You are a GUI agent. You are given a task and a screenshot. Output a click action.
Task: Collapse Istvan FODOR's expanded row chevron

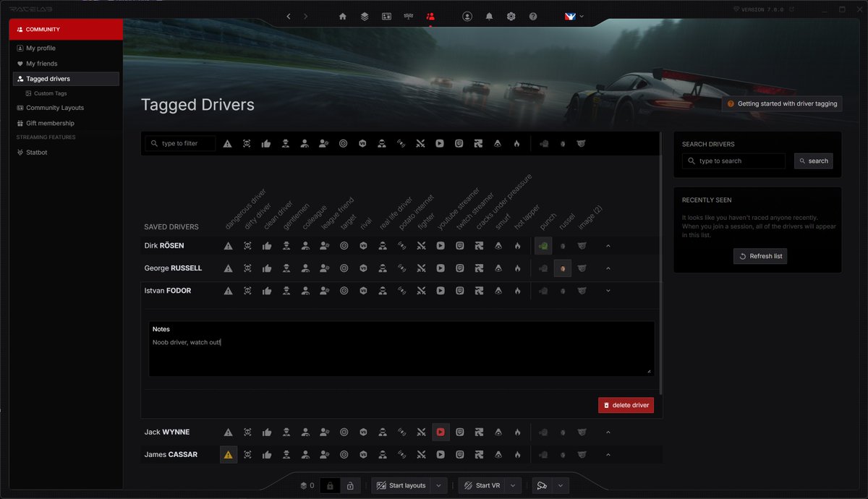point(608,291)
